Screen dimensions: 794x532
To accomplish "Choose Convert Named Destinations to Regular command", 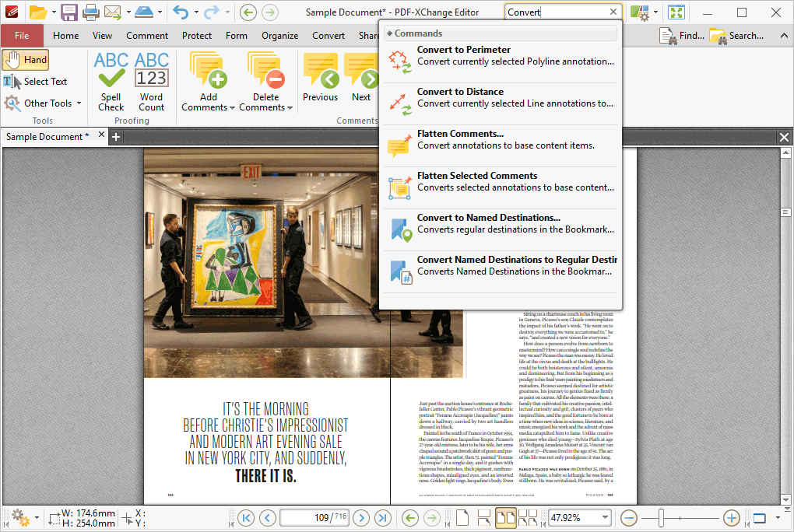I will (x=501, y=271).
